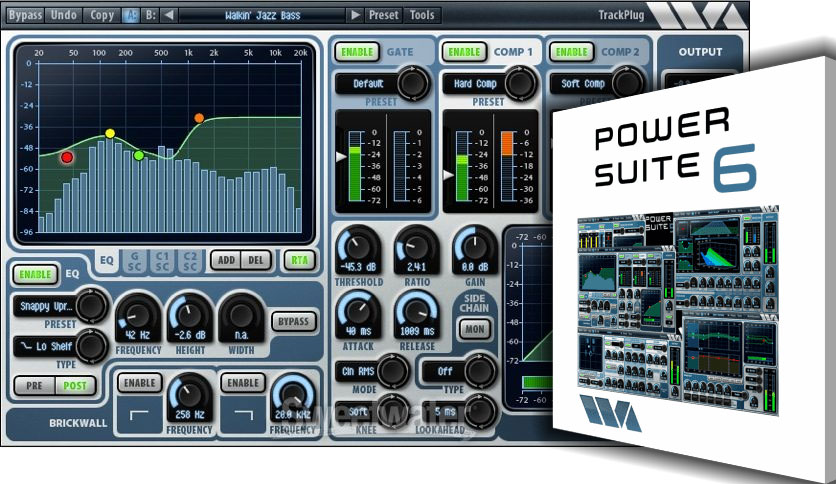Toggle Comp 1 Enable button
Image resolution: width=836 pixels, height=484 pixels.
coord(464,52)
